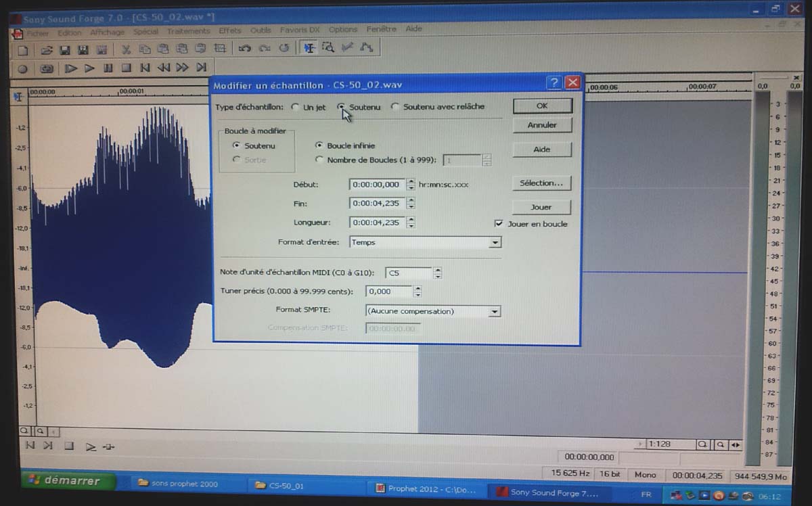Click the OK button

click(542, 106)
